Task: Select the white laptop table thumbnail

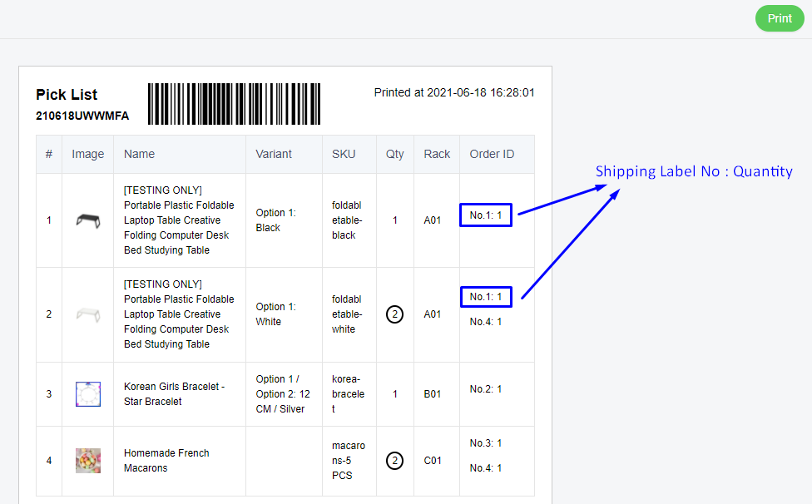Action: click(88, 314)
